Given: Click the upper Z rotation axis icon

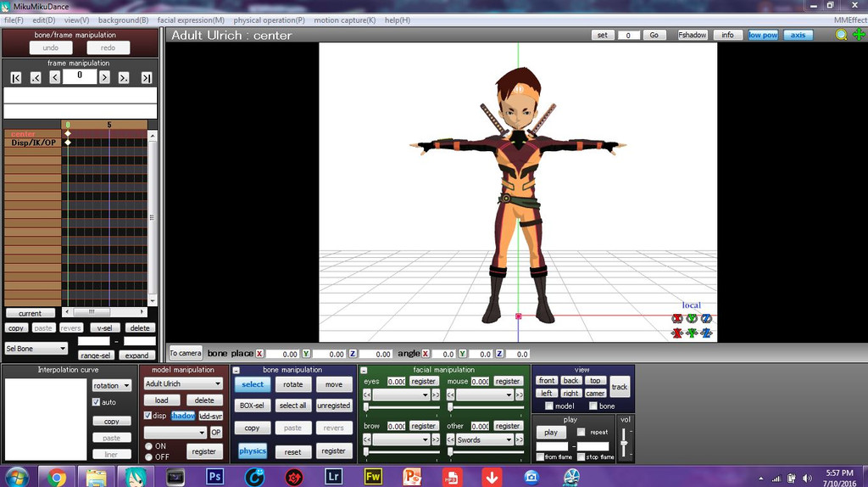Looking at the screenshot, I should (x=706, y=318).
